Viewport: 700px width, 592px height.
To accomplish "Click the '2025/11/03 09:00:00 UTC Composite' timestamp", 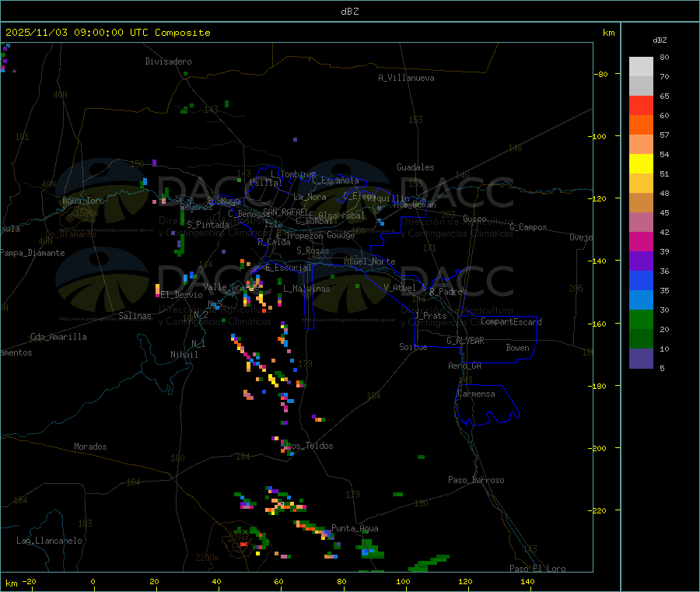I will pos(107,33).
